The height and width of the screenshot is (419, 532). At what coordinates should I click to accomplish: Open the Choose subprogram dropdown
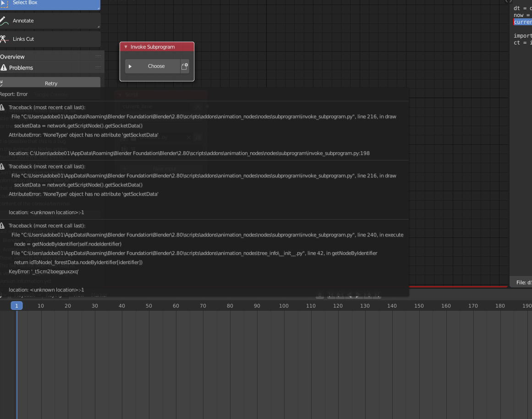pyautogui.click(x=156, y=66)
